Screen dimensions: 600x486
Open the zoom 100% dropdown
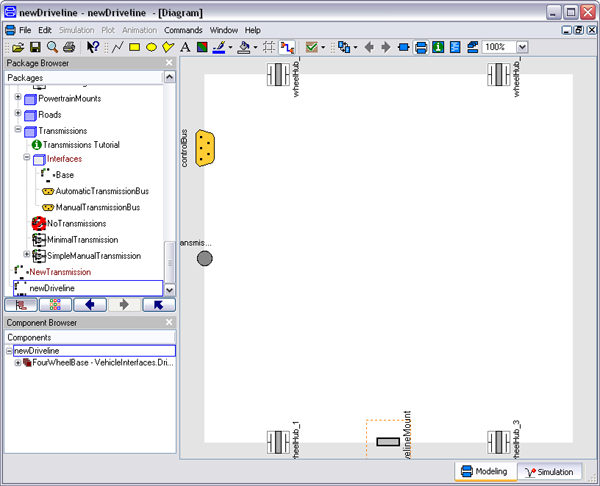pyautogui.click(x=523, y=47)
